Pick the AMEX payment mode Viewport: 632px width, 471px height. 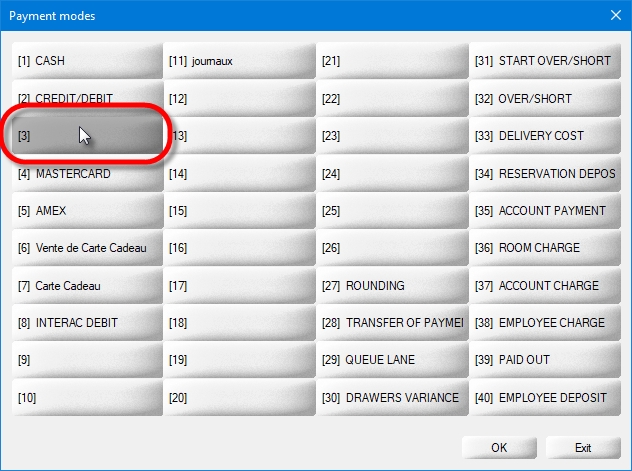click(87, 211)
